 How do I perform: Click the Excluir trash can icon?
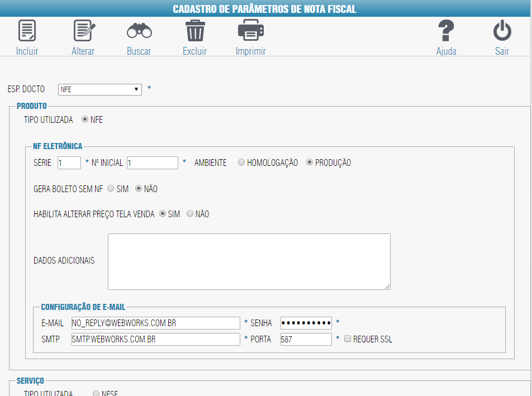pyautogui.click(x=195, y=31)
